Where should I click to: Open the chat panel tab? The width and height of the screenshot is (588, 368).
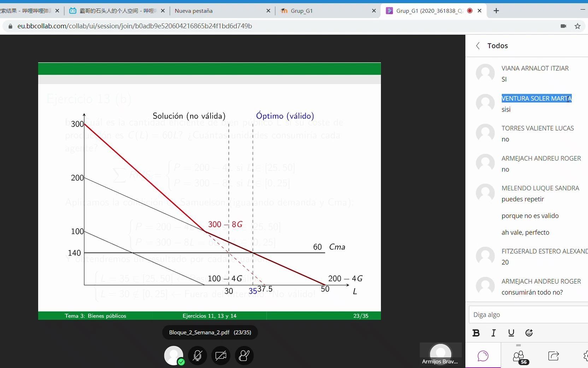[483, 356]
